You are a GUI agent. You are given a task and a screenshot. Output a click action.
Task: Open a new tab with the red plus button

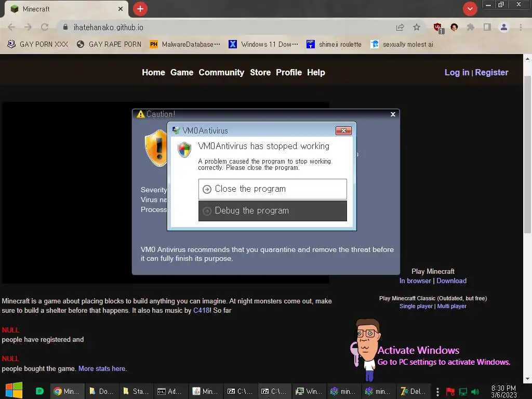140,9
